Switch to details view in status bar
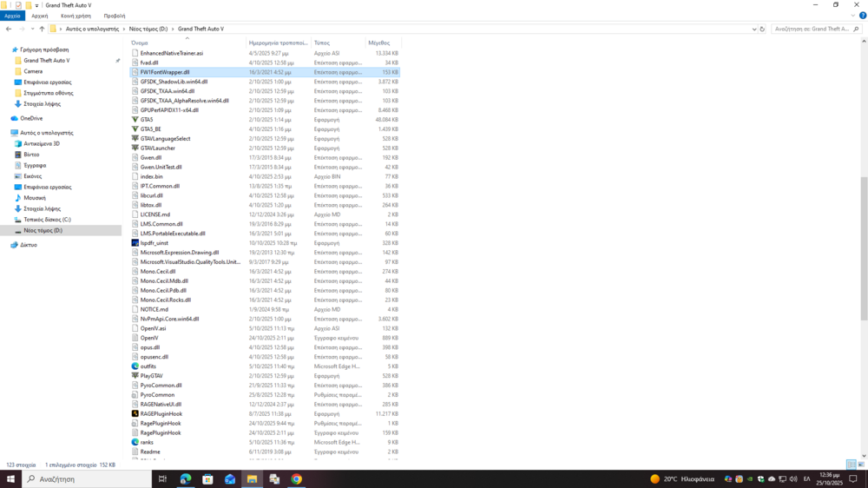This screenshot has height=488, width=868. [x=851, y=465]
